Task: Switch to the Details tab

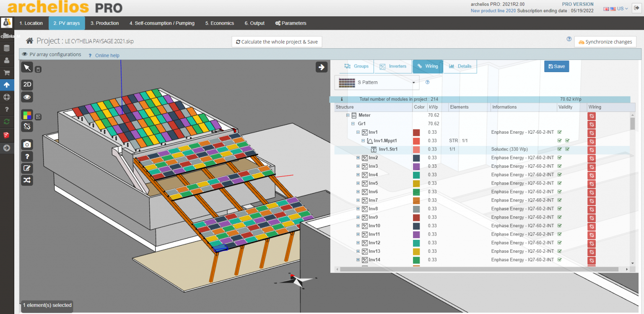Action: click(460, 66)
